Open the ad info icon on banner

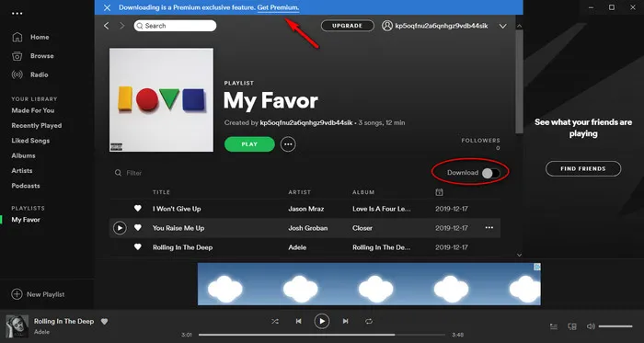pyautogui.click(x=537, y=267)
